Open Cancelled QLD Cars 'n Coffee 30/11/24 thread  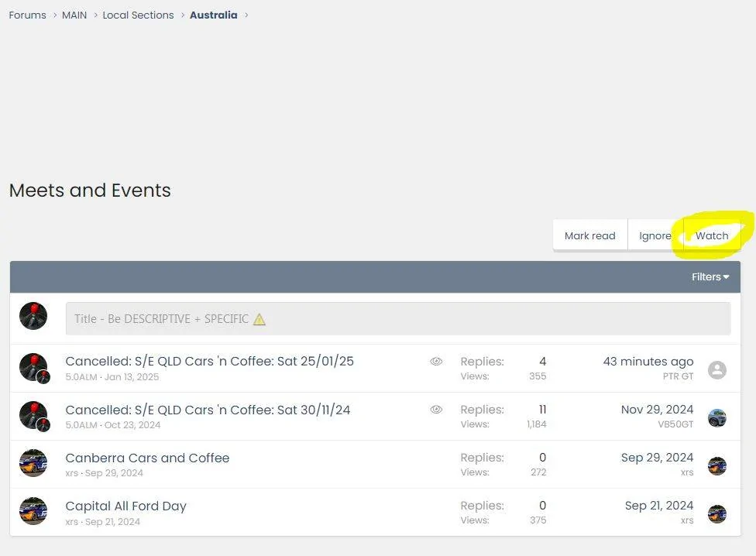pos(208,410)
